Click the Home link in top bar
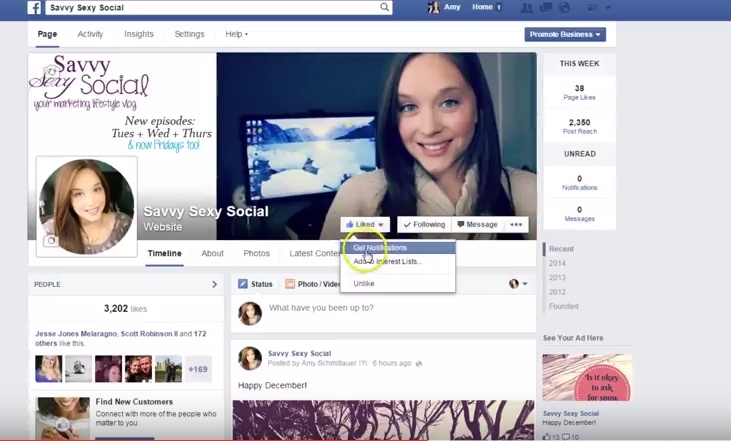 coord(483,7)
